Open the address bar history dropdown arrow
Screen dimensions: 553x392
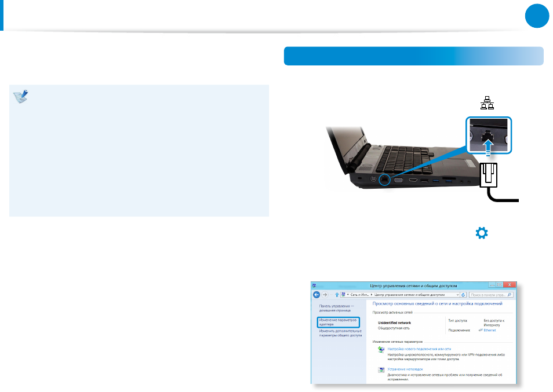point(457,295)
